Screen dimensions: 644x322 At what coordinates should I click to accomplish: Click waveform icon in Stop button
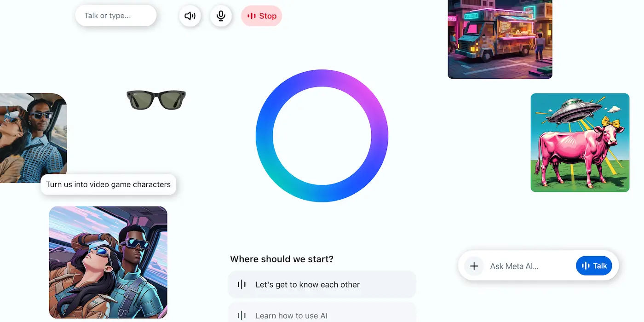(251, 16)
